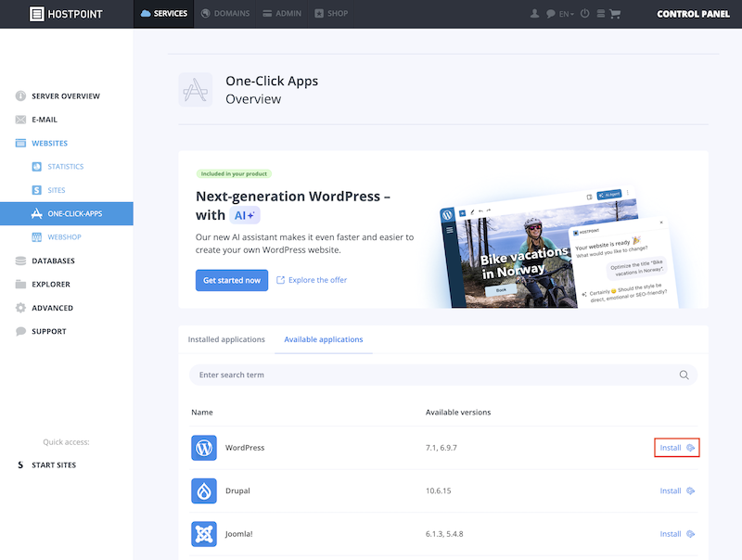Click the WordPress app icon
The width and height of the screenshot is (742, 560).
point(204,448)
